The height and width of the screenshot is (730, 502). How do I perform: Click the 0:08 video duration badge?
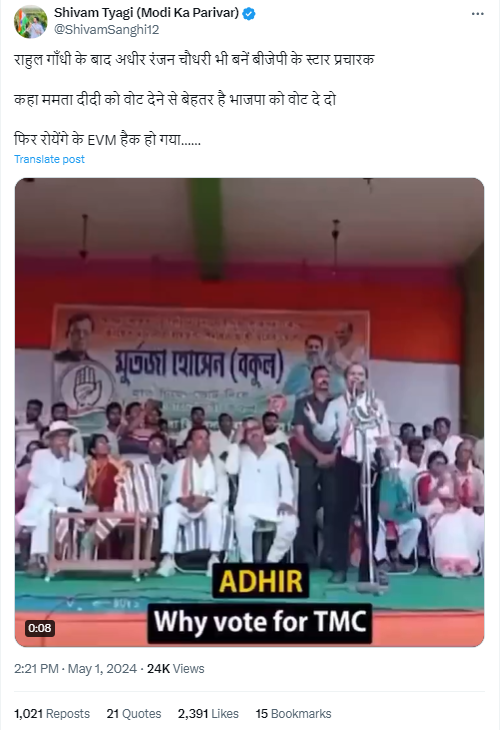click(x=40, y=628)
